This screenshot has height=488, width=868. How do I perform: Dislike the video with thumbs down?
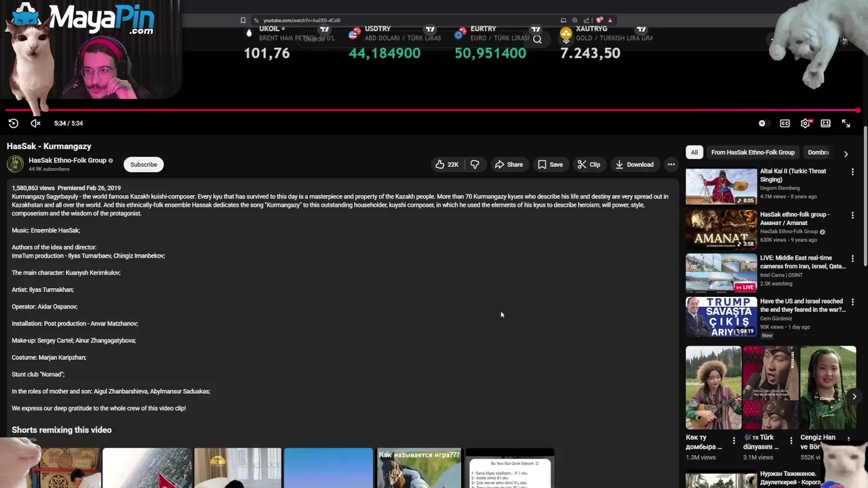[475, 165]
